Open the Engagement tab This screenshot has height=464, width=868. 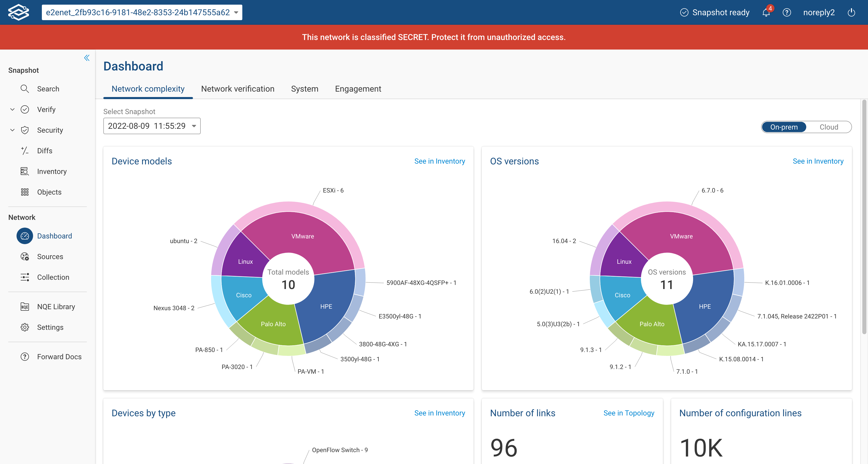coord(358,89)
